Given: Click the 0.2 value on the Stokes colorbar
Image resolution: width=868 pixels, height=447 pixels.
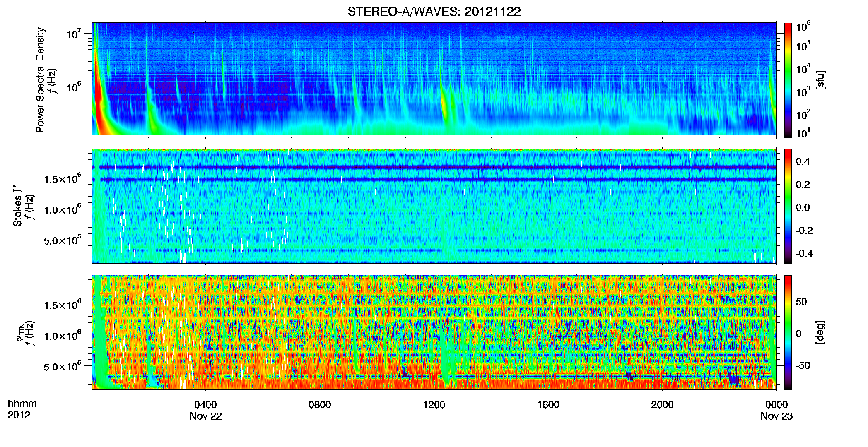Looking at the screenshot, I should [803, 185].
